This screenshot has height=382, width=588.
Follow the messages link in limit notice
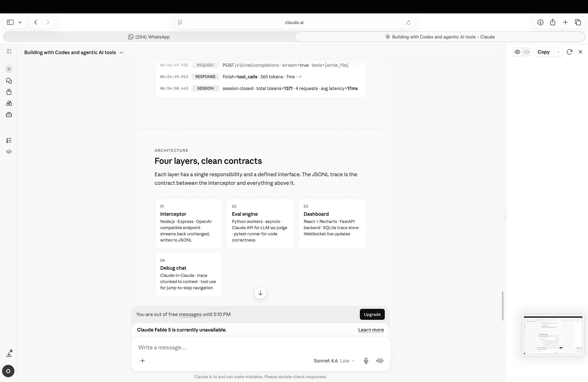click(x=190, y=314)
